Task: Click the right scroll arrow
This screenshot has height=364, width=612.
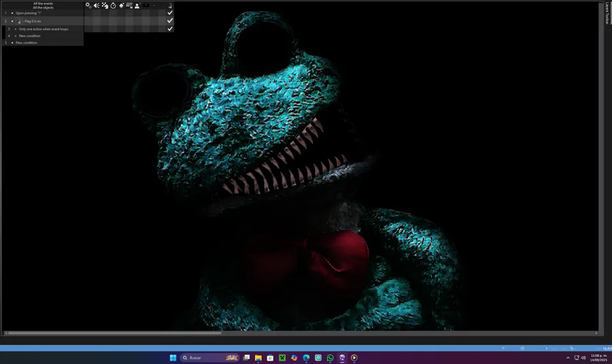Action: (x=596, y=333)
